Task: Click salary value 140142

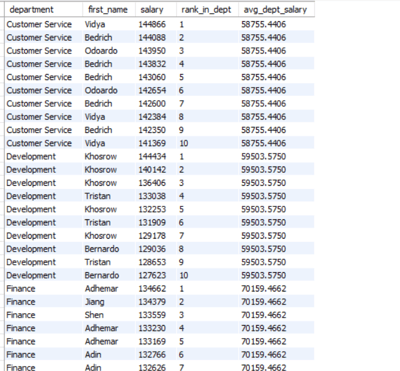Action: [x=152, y=170]
